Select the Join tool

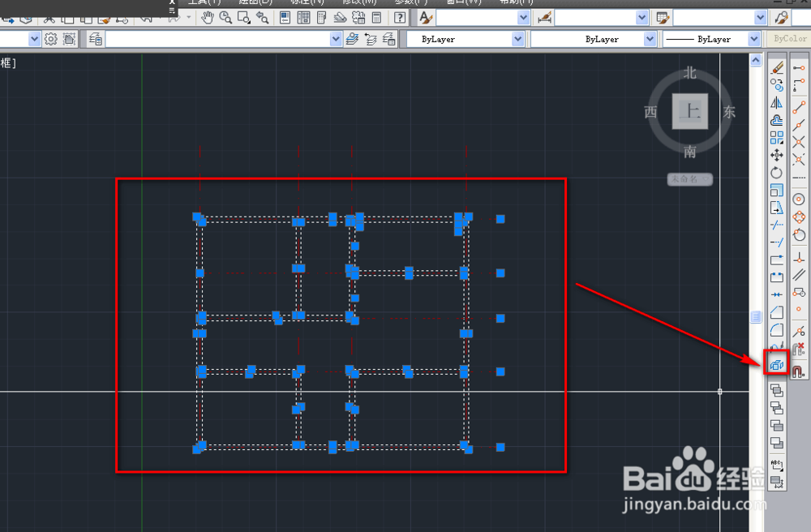tap(776, 294)
